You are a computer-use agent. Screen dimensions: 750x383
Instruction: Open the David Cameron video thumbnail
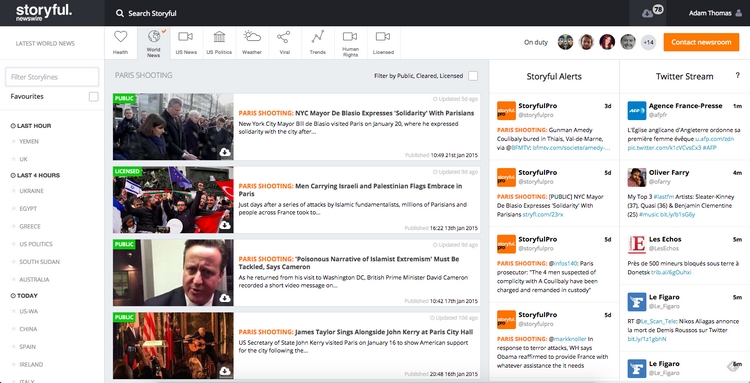tap(173, 273)
